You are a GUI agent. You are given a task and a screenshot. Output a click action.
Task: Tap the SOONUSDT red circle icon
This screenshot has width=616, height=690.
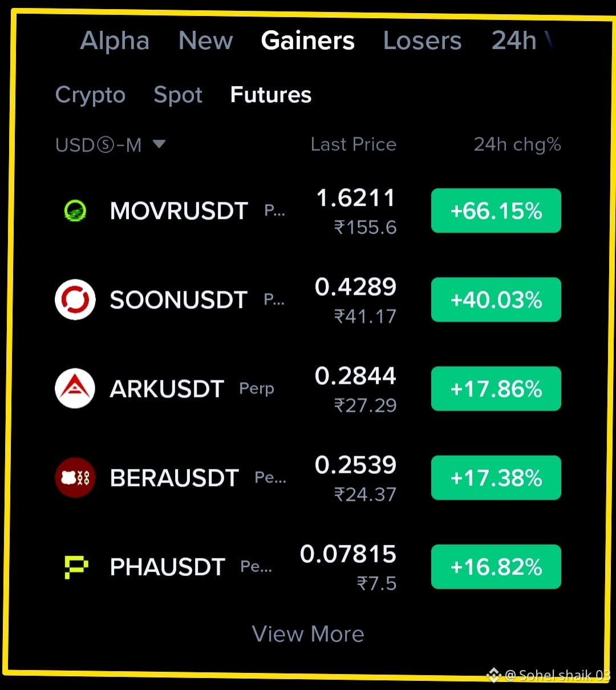tap(75, 299)
